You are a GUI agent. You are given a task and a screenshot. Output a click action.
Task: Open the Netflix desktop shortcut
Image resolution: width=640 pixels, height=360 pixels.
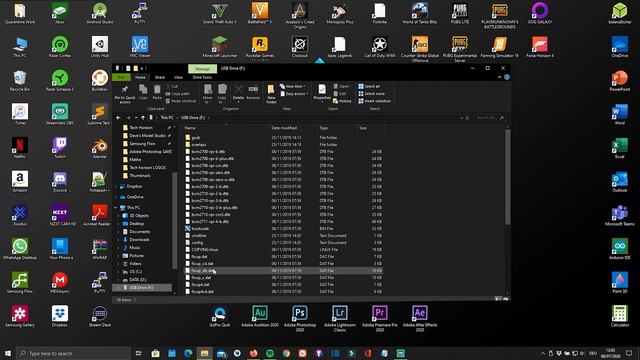(x=20, y=148)
